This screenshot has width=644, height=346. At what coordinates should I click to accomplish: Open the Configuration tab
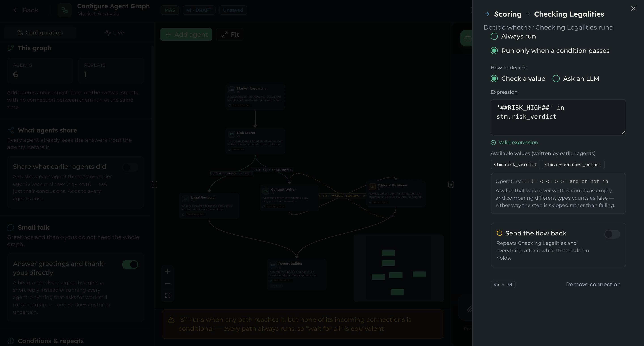[40, 32]
